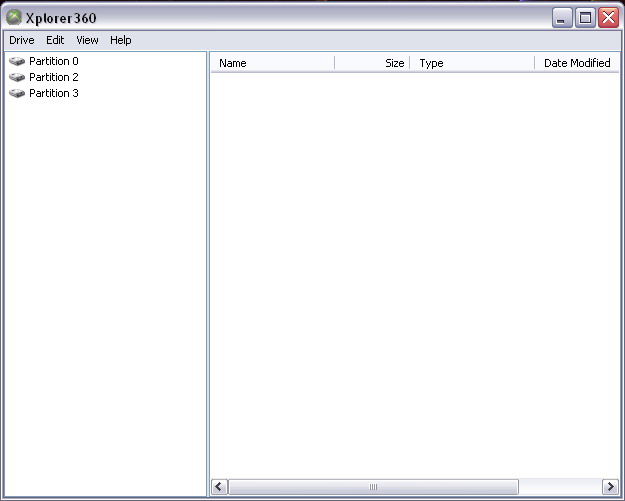625x501 pixels.
Task: Click the horizontal scrollbar left arrow
Action: [220, 487]
